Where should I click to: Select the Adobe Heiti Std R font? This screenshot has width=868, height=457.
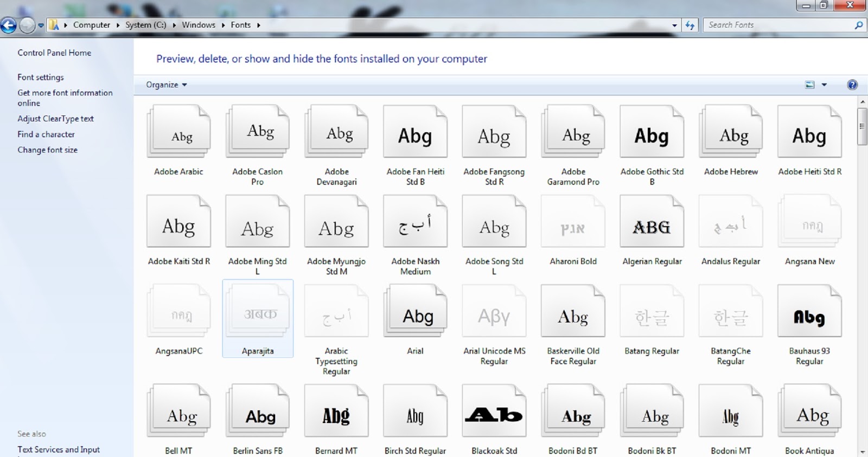810,132
